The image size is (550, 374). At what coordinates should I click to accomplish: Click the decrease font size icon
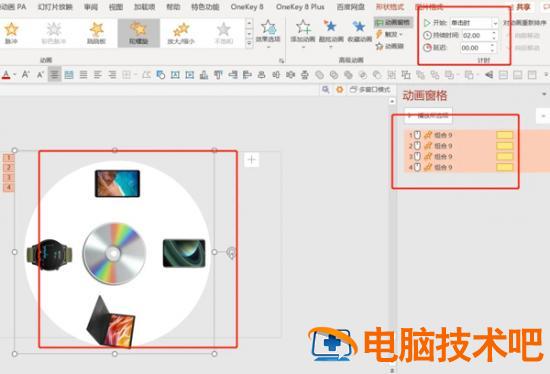click(40, 74)
